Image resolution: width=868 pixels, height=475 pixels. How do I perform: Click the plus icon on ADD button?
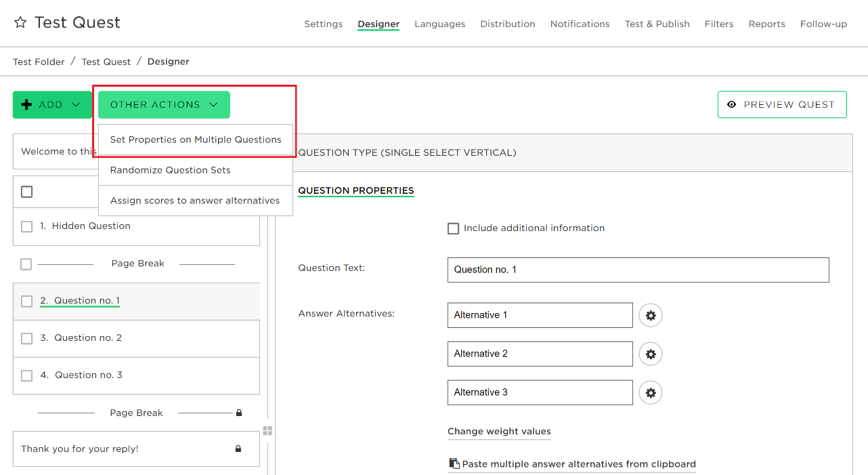pos(27,105)
